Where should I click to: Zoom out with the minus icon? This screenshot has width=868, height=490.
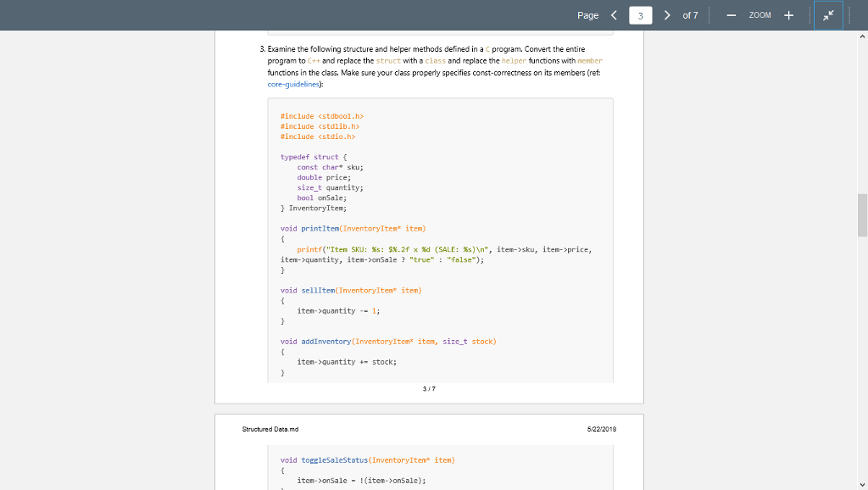click(729, 14)
